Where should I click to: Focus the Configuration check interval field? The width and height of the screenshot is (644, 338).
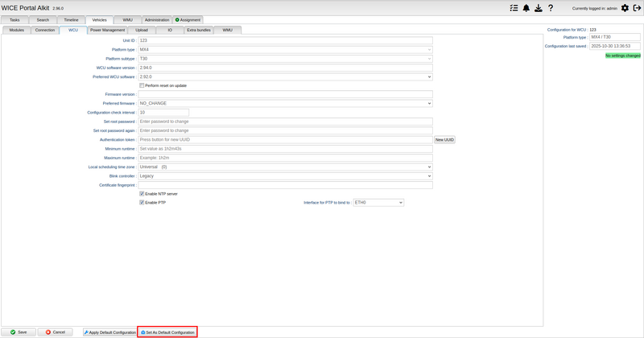[x=163, y=113]
